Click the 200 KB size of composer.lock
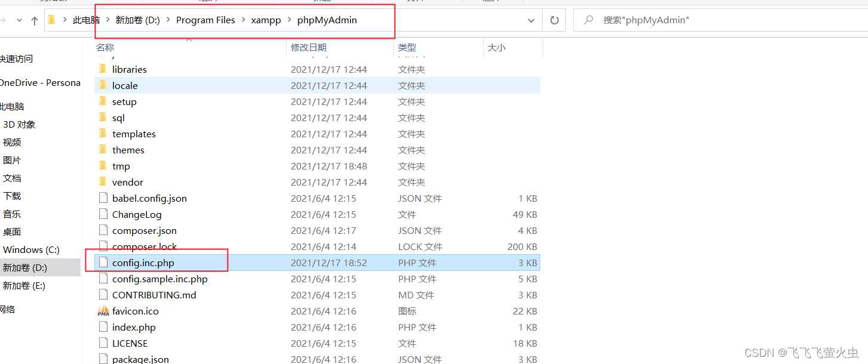 pos(522,246)
